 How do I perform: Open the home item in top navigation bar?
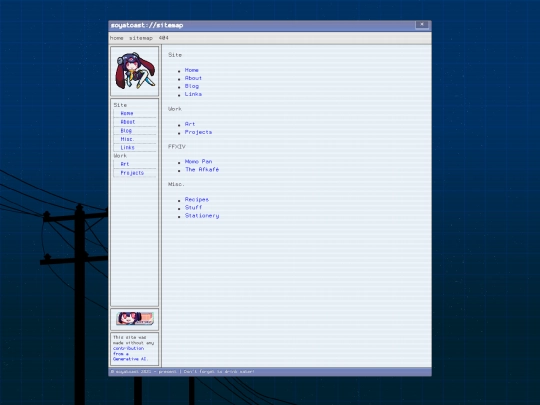pos(116,38)
